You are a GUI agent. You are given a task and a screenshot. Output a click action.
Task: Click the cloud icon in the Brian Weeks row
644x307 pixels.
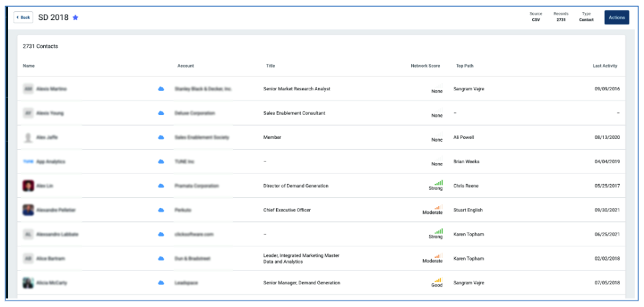click(161, 161)
